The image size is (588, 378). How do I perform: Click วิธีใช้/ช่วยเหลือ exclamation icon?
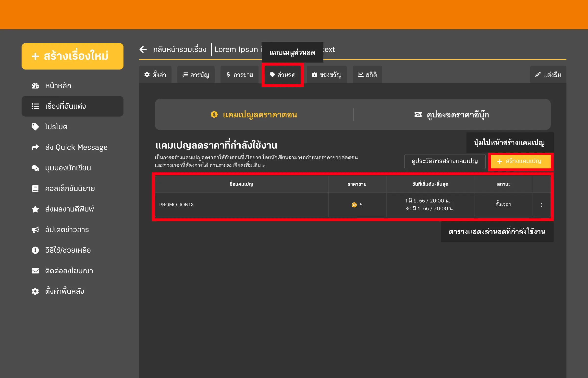coord(35,250)
